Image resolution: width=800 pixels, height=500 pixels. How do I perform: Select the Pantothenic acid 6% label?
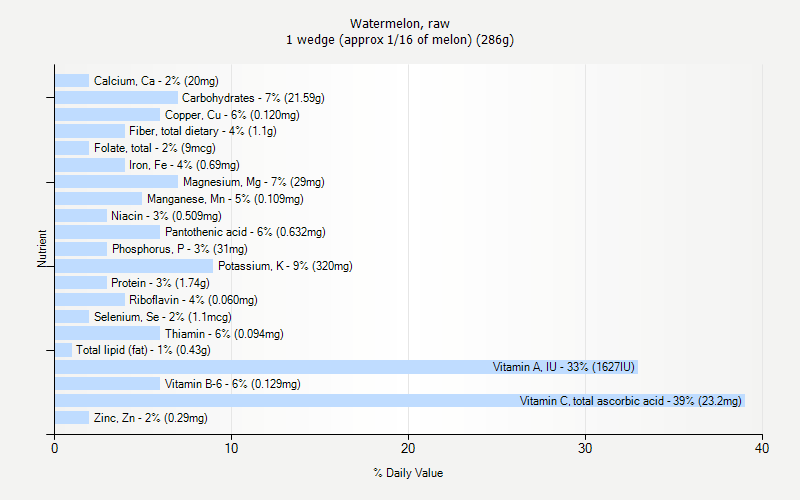(245, 232)
